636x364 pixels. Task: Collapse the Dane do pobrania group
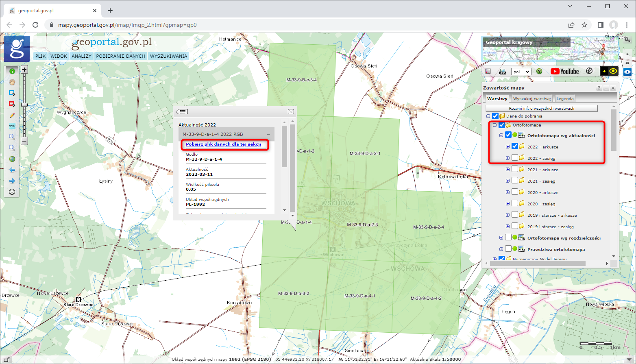click(488, 116)
